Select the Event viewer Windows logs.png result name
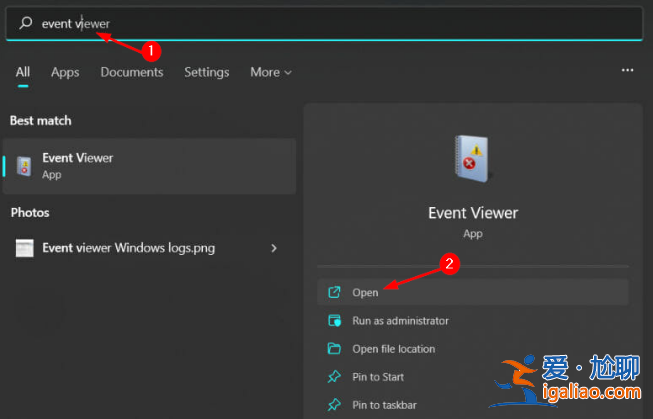Image resolution: width=653 pixels, height=419 pixels. tap(128, 248)
